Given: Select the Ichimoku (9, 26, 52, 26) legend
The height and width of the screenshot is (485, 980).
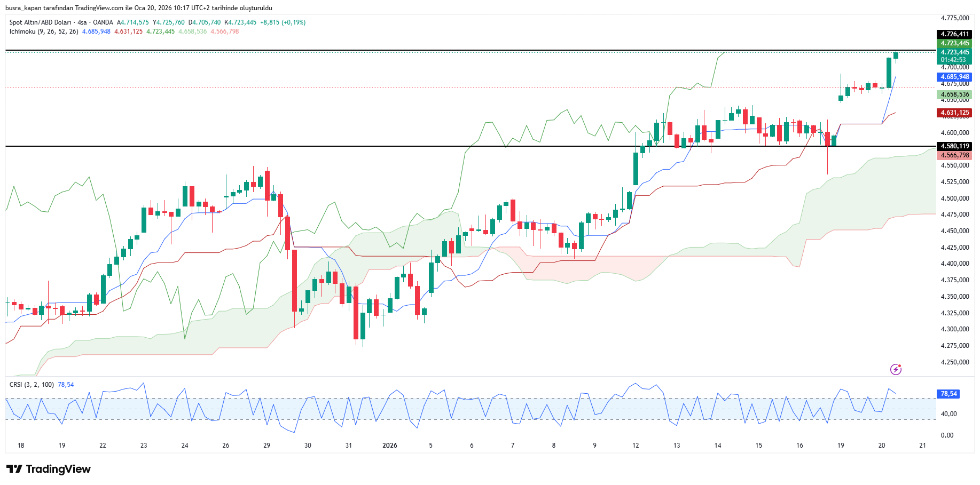Looking at the screenshot, I should [x=44, y=31].
